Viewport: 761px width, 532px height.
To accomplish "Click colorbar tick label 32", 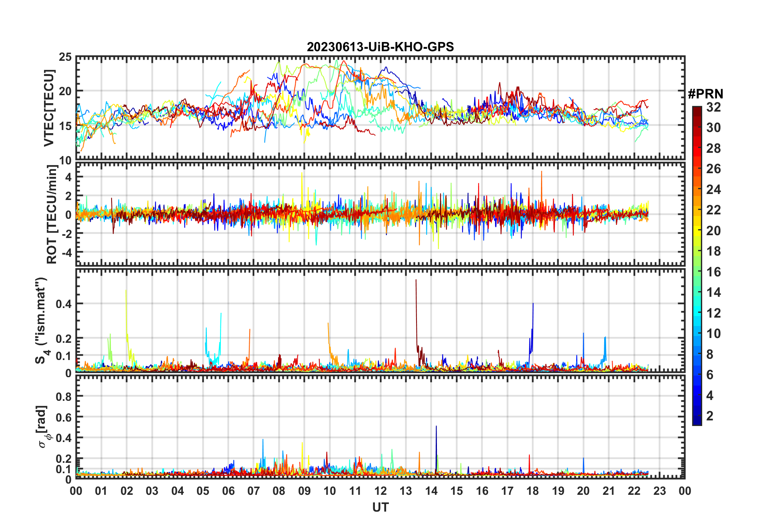I will (x=713, y=107).
